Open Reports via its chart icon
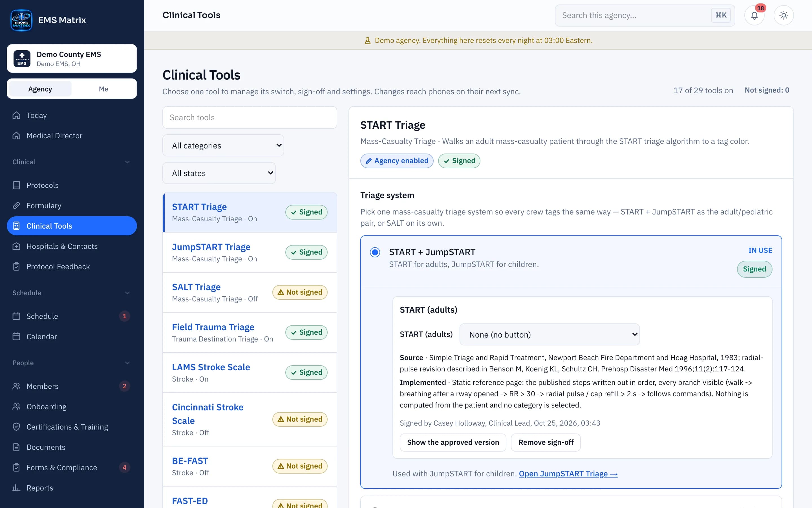Screen dimensions: 812x508 coord(16,487)
